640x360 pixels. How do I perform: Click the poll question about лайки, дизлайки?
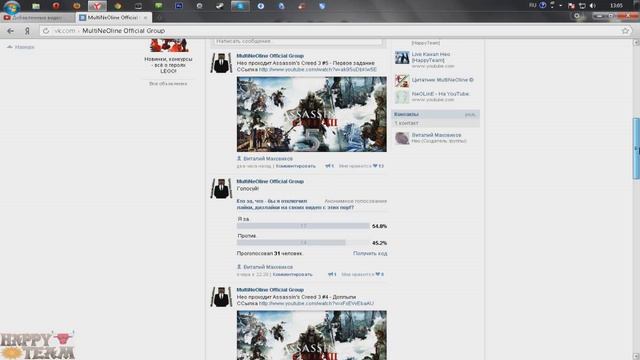click(x=295, y=204)
